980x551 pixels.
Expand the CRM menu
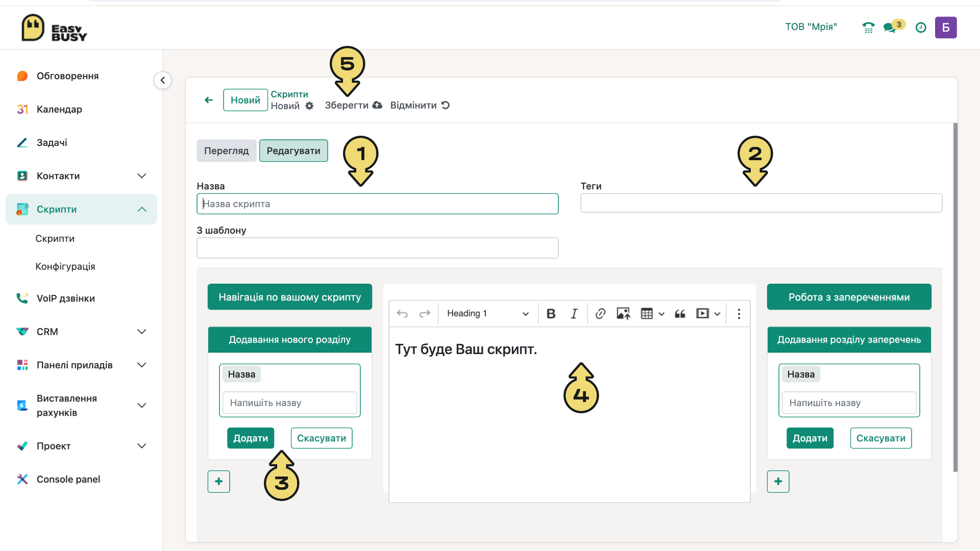(142, 332)
